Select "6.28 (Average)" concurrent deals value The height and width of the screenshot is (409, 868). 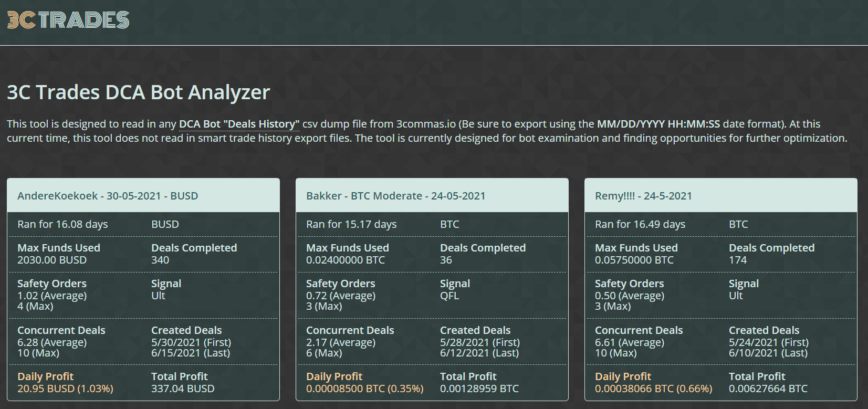click(x=52, y=342)
